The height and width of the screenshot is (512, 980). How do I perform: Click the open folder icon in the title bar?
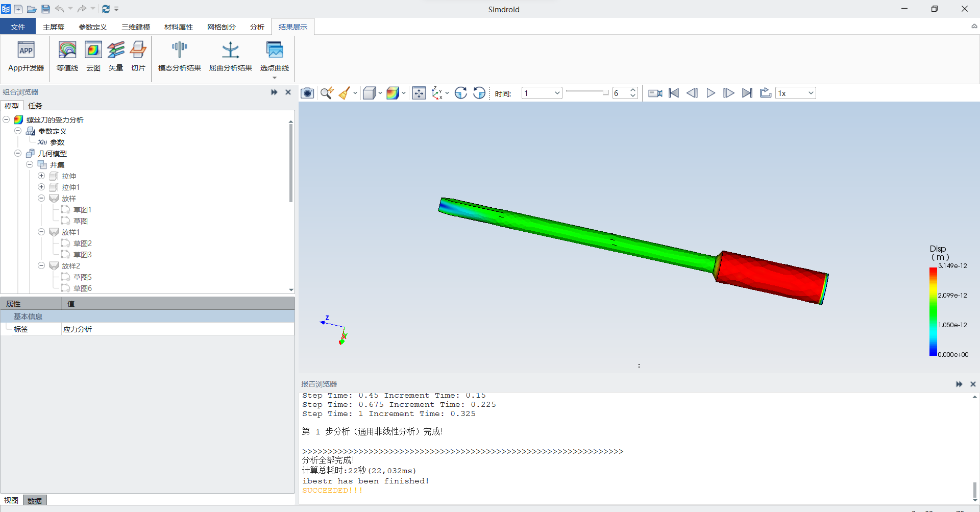32,9
